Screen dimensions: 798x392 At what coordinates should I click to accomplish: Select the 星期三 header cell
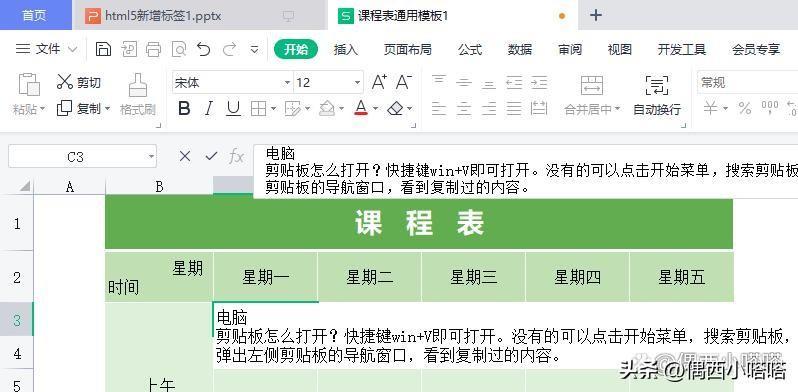[x=473, y=277]
